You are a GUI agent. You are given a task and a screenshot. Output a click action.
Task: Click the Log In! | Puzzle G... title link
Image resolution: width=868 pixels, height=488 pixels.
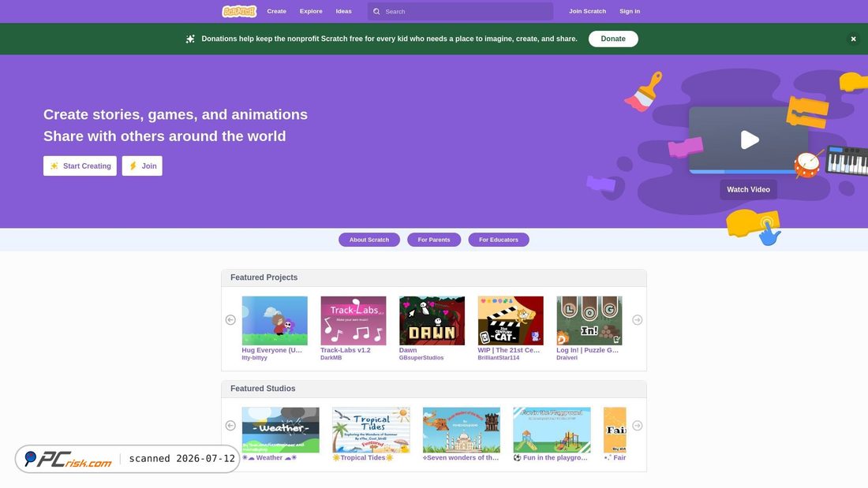[x=587, y=350]
